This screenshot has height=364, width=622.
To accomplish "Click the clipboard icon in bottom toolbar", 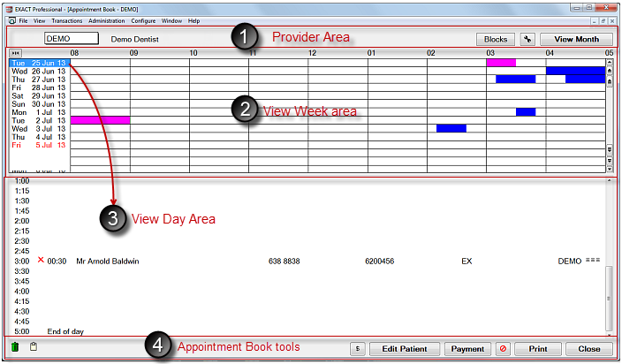I will tap(34, 347).
